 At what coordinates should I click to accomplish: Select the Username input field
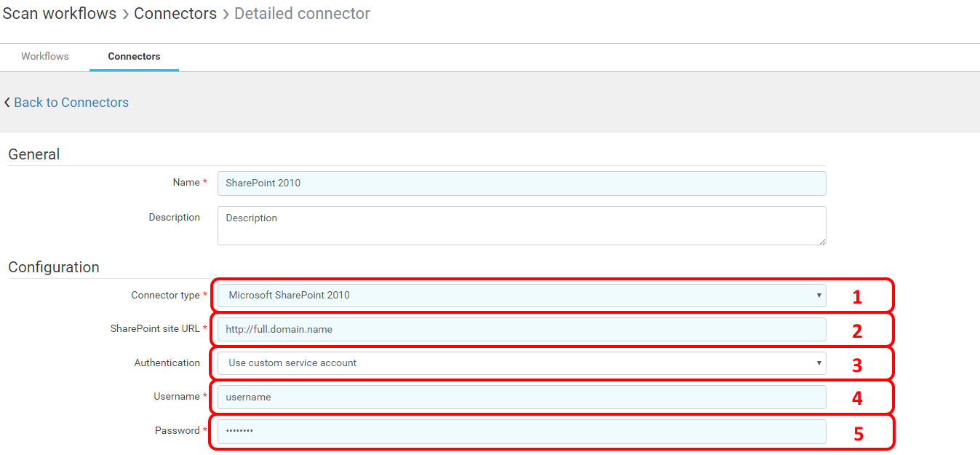pos(522,397)
